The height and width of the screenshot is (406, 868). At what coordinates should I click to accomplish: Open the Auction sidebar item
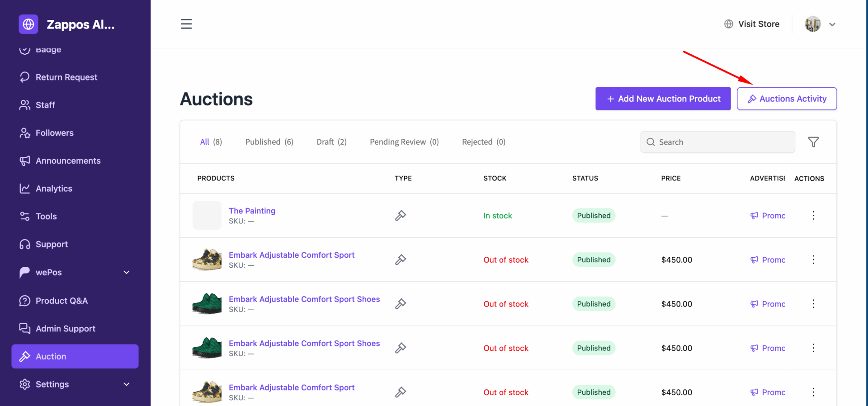(75, 356)
